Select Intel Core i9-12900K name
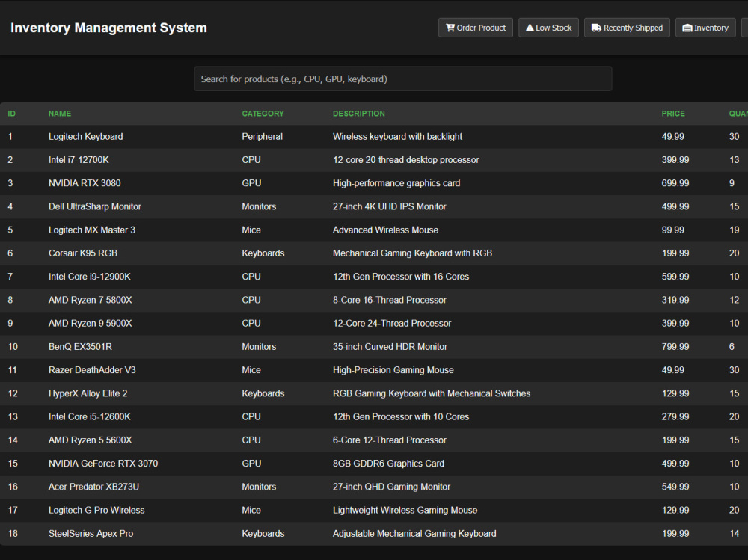 click(90, 277)
